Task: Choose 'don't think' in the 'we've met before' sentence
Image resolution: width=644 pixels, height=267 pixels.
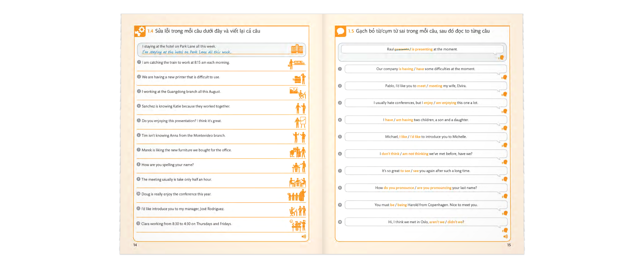Action: [x=390, y=154]
